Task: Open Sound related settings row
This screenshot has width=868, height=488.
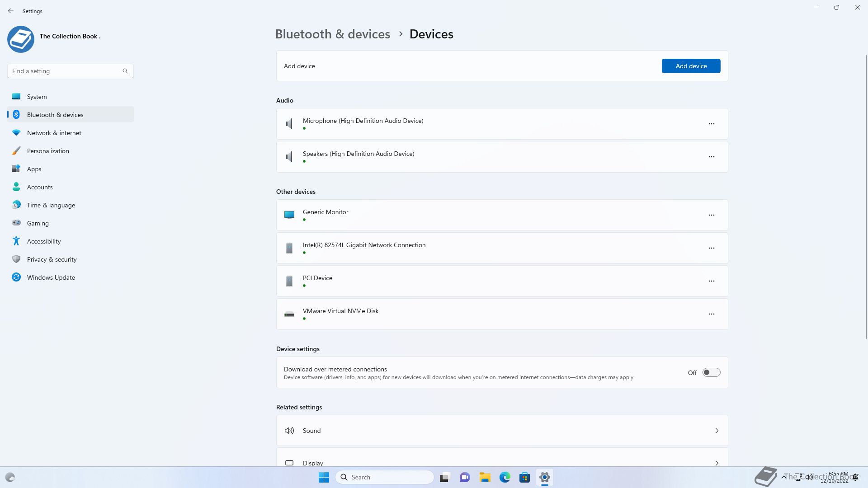Action: (502, 431)
